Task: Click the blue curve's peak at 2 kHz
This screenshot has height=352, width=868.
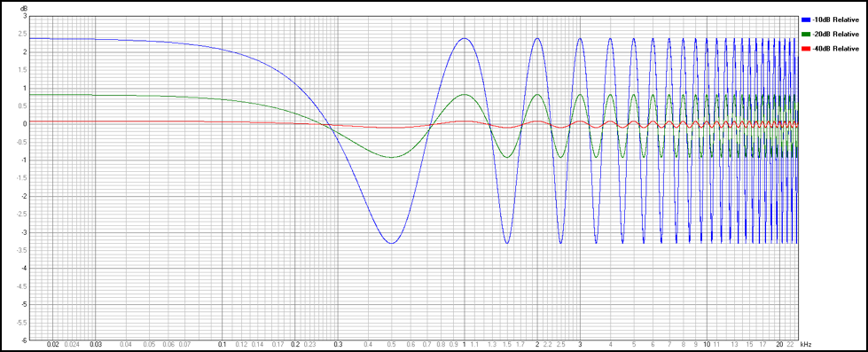Action: [537, 38]
